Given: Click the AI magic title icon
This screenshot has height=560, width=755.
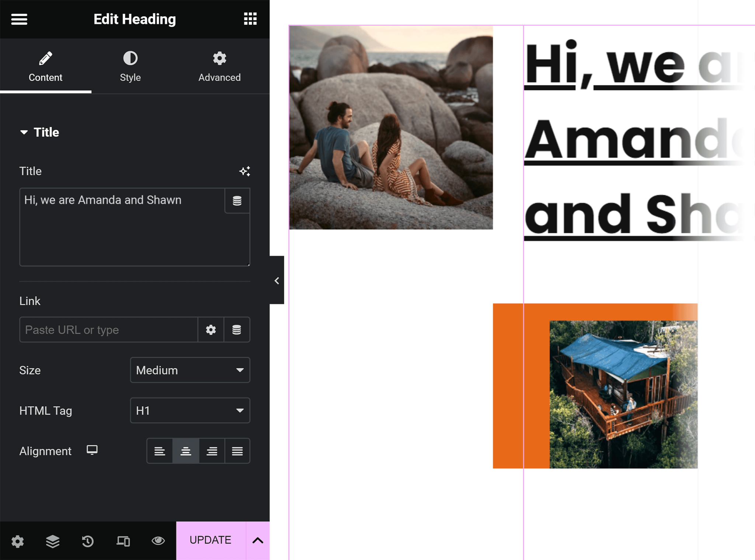Looking at the screenshot, I should 245,171.
